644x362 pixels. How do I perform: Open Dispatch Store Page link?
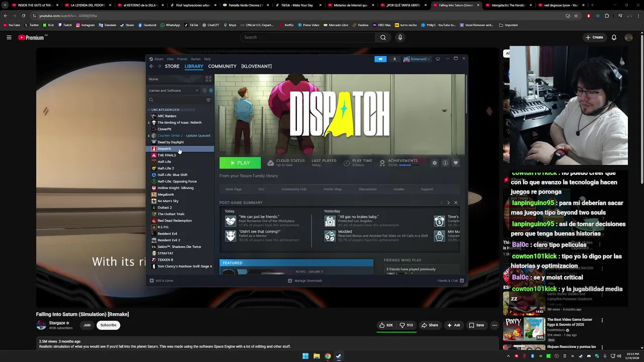(233, 189)
